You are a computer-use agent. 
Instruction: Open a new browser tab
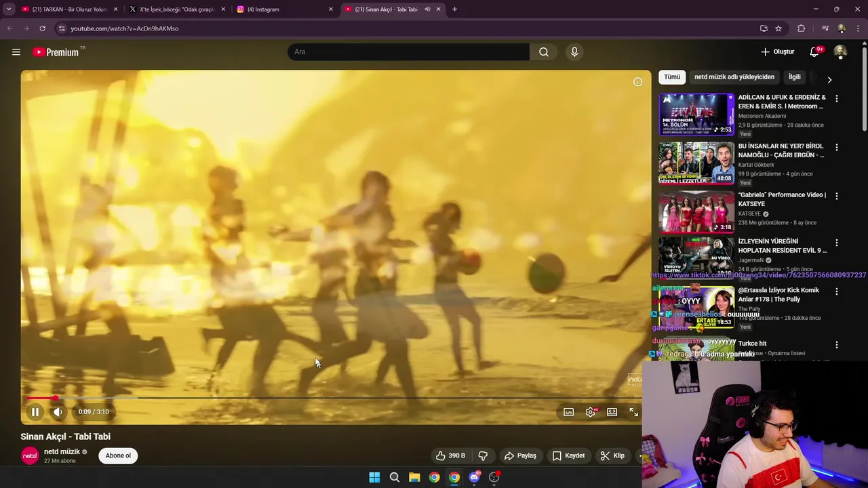(x=454, y=9)
